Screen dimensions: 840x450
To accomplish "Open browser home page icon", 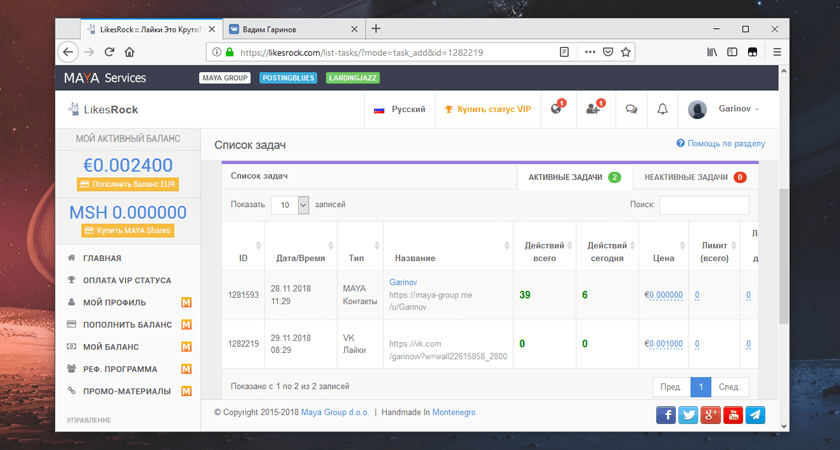I will tap(129, 52).
